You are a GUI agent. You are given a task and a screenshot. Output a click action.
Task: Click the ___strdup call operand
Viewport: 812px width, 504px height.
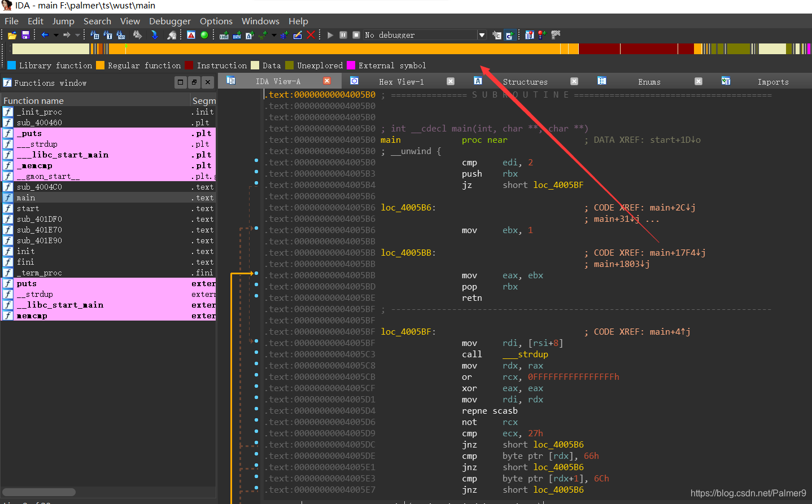(x=525, y=354)
